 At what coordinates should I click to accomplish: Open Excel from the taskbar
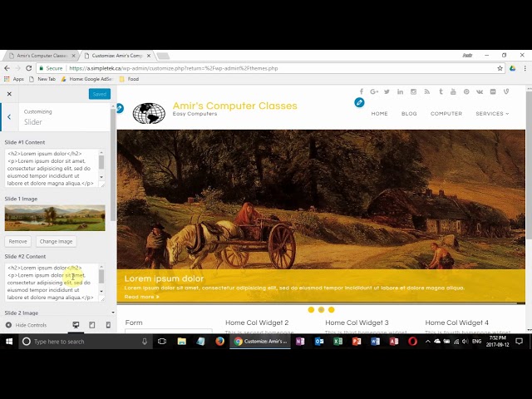pyautogui.click(x=338, y=342)
